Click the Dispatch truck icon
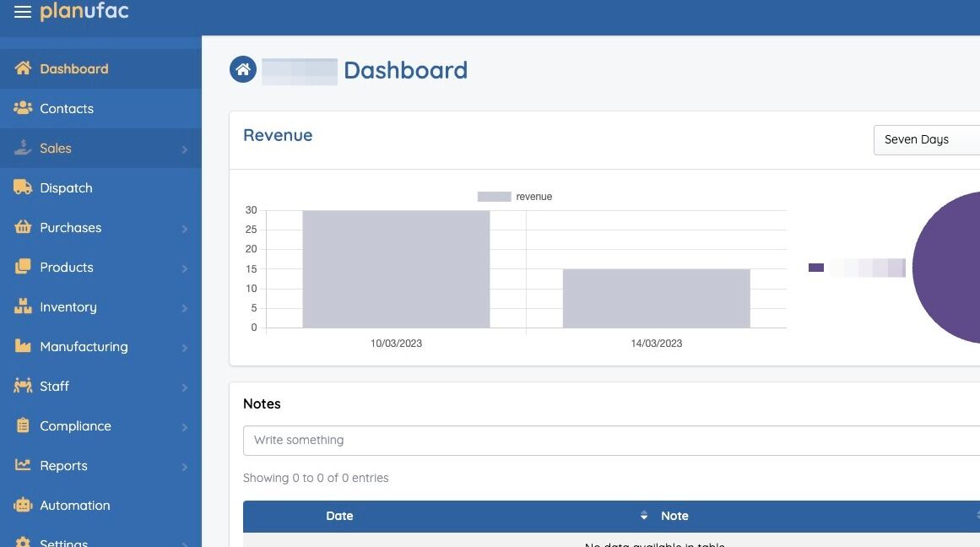The width and height of the screenshot is (980, 547). coord(23,187)
